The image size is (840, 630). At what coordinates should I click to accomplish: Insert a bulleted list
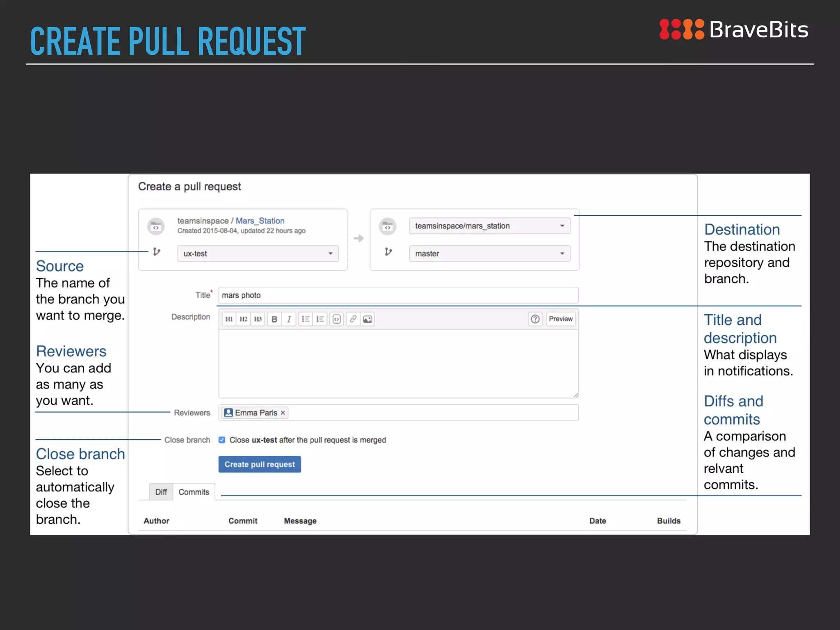coord(306,319)
